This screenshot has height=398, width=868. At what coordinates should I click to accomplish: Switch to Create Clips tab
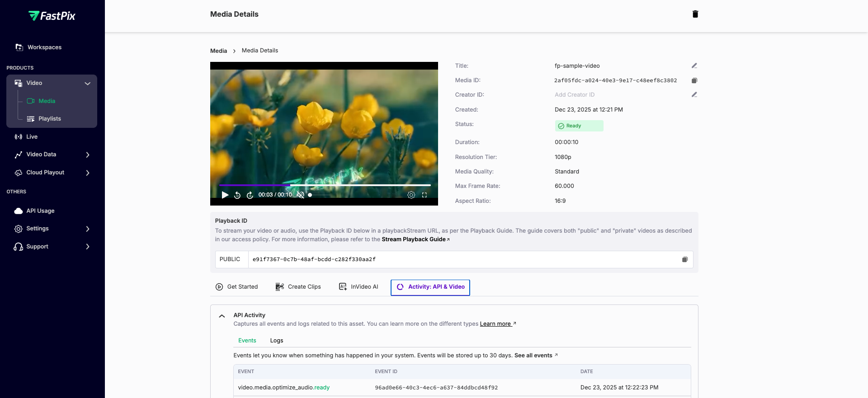pos(298,287)
